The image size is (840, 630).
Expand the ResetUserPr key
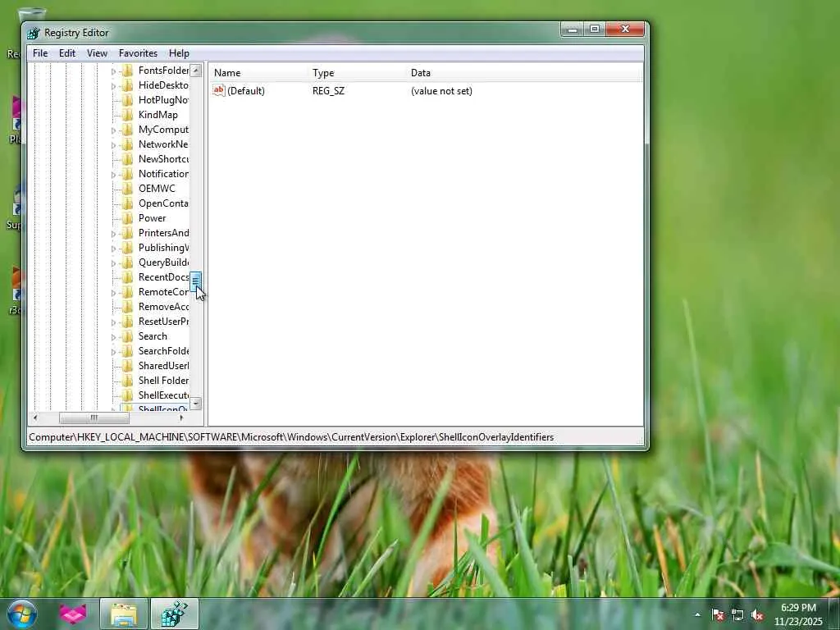(x=113, y=322)
